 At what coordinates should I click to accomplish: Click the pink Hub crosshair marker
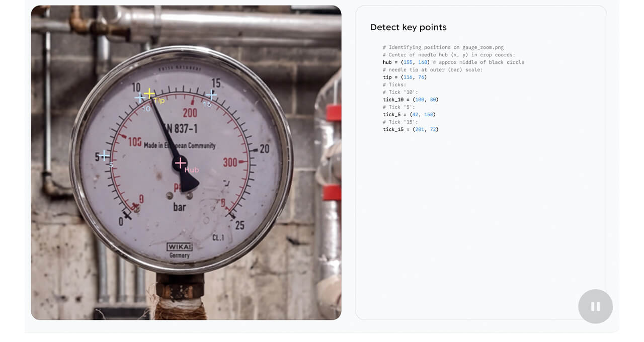pos(180,163)
